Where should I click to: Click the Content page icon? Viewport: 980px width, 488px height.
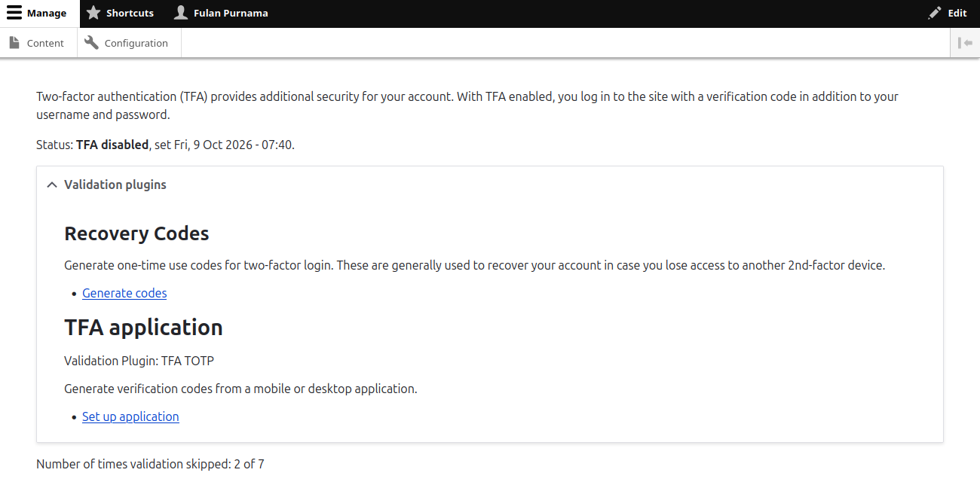coord(14,43)
